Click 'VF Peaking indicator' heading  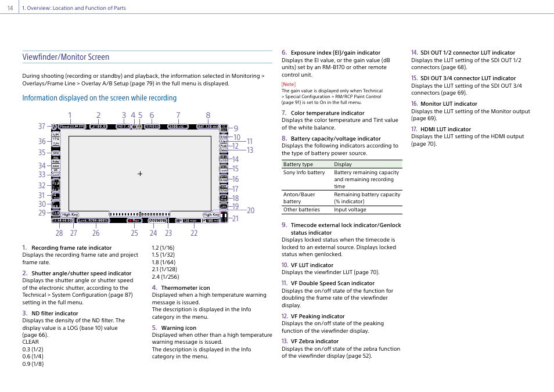coord(318,317)
